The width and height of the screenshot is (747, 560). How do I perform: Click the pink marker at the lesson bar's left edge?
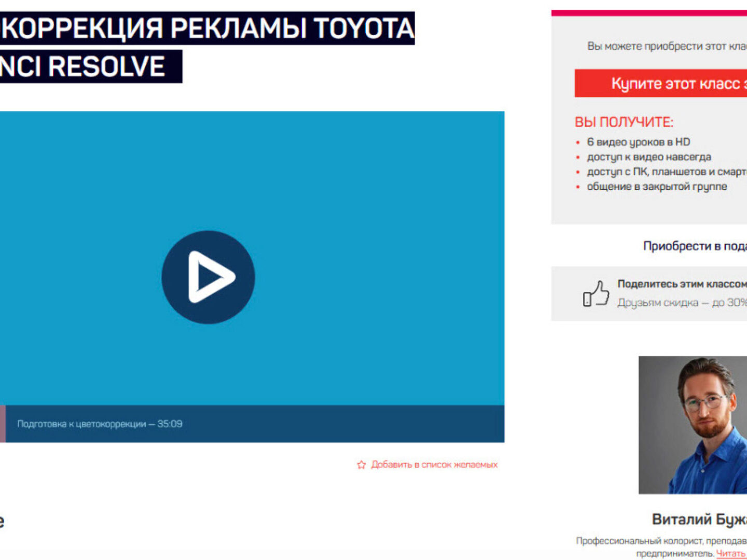(x=3, y=424)
